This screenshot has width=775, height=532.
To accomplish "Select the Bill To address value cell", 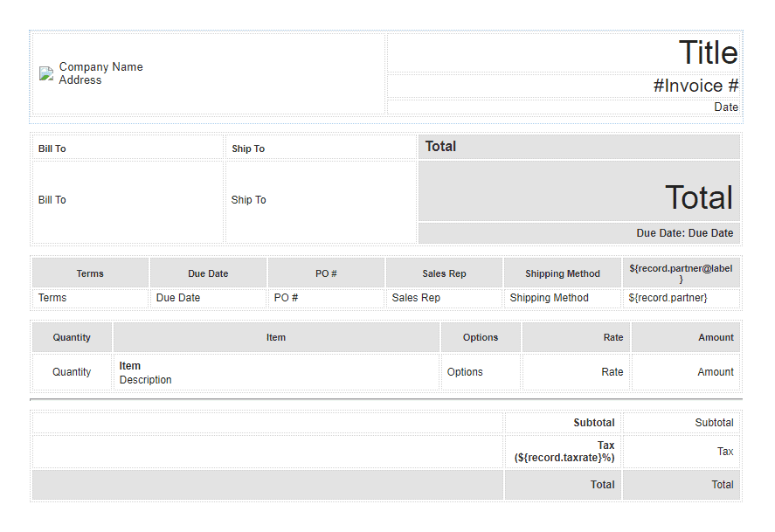I will click(128, 202).
